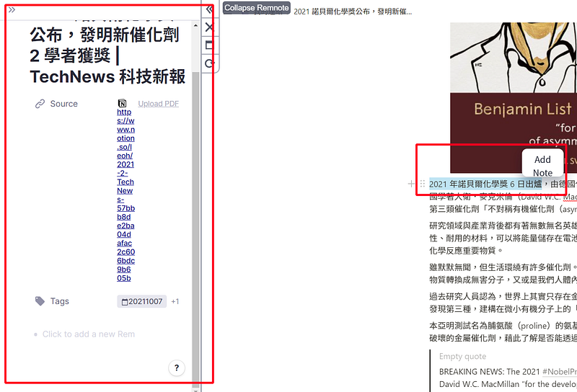Close the RemNote sidebar with X icon
Viewport: 577px width, 392px height.
(x=209, y=27)
